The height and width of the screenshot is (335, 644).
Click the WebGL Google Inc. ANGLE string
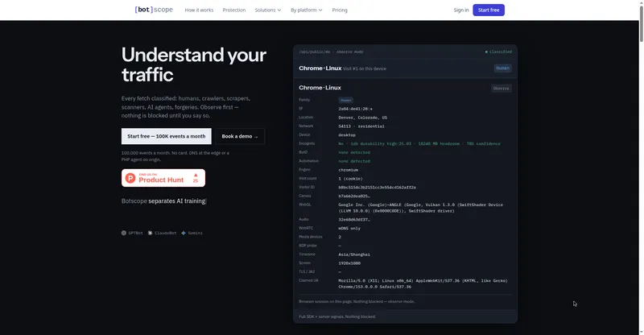tap(420, 208)
